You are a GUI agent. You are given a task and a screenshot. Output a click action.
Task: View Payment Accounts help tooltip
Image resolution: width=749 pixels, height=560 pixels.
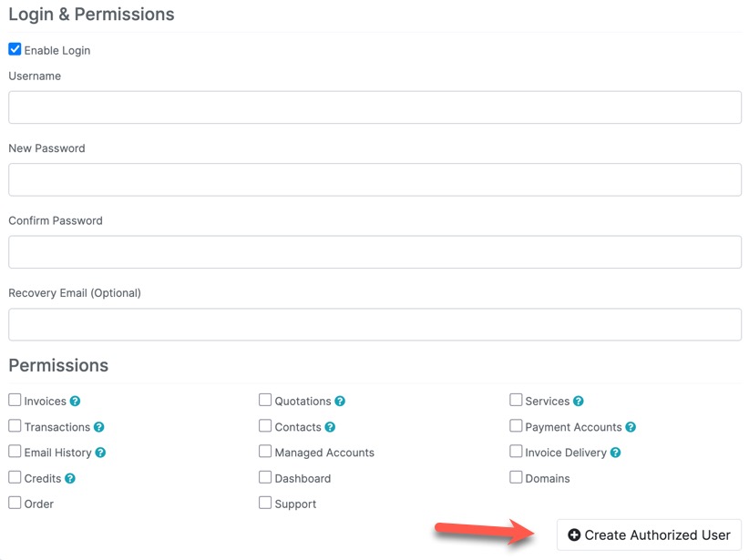631,427
